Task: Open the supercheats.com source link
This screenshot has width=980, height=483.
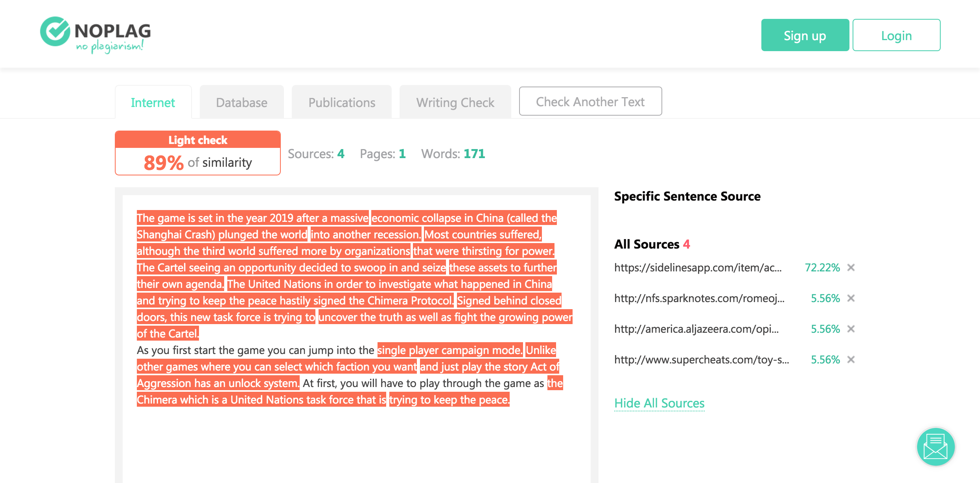Action: coord(702,359)
